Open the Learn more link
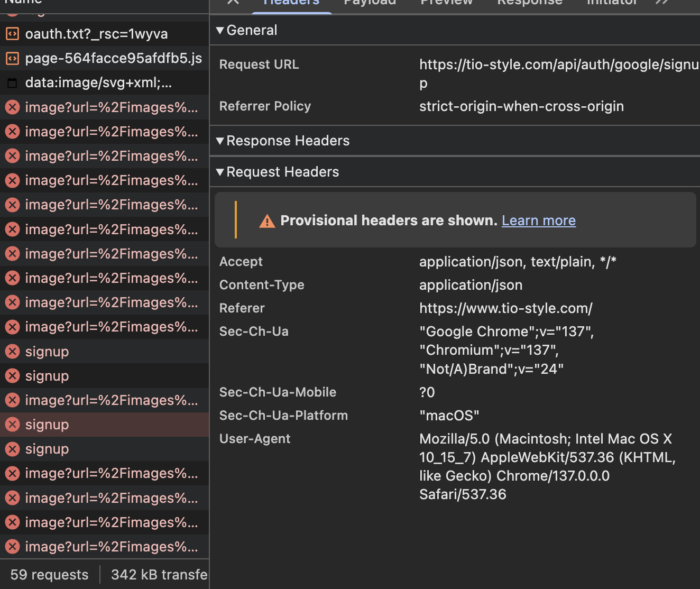This screenshot has width=700, height=589. tap(539, 220)
